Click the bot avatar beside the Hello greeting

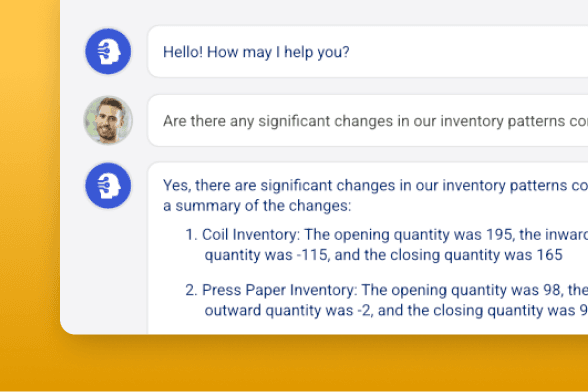click(108, 51)
